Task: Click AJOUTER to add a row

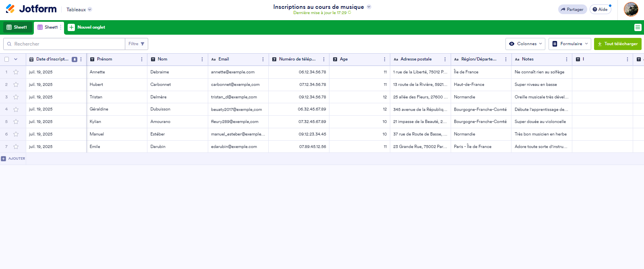Action: (x=13, y=158)
